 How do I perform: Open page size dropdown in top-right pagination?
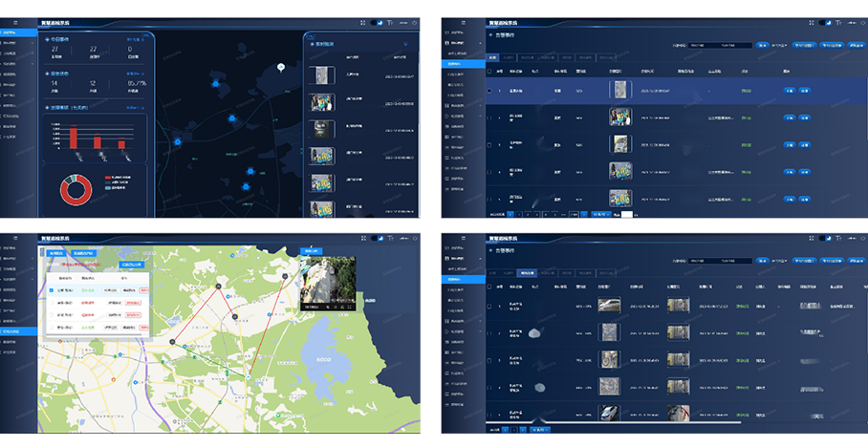coord(602,215)
